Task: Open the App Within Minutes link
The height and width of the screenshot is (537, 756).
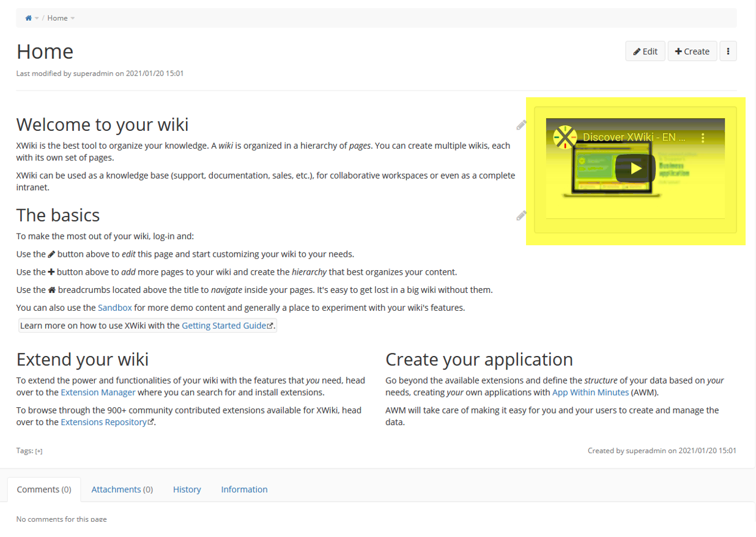Action: 590,392
